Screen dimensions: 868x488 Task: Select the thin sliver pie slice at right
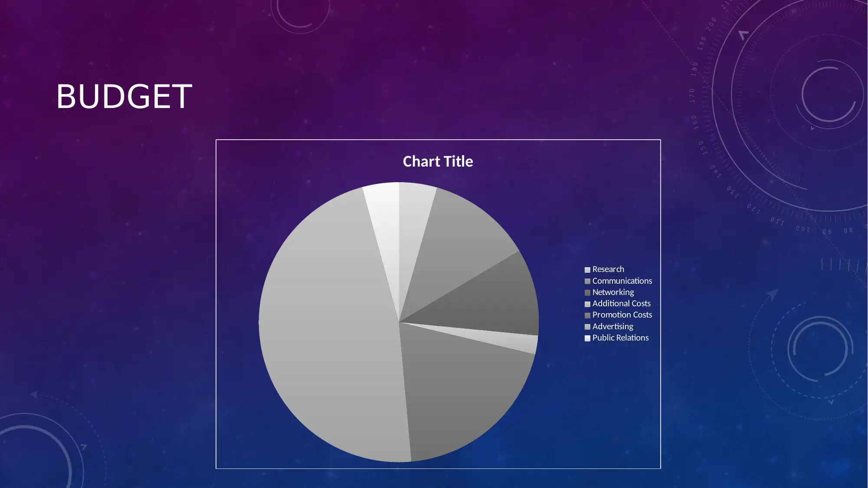[x=503, y=339]
